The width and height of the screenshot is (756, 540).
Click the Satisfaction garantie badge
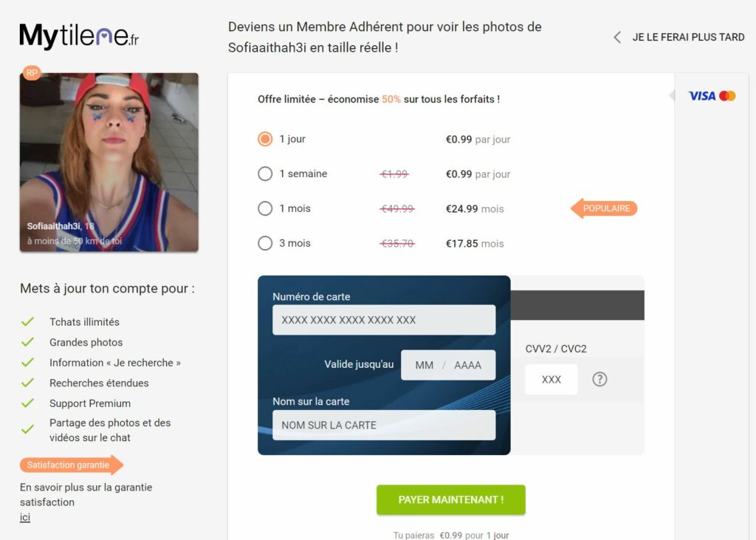pyautogui.click(x=72, y=465)
